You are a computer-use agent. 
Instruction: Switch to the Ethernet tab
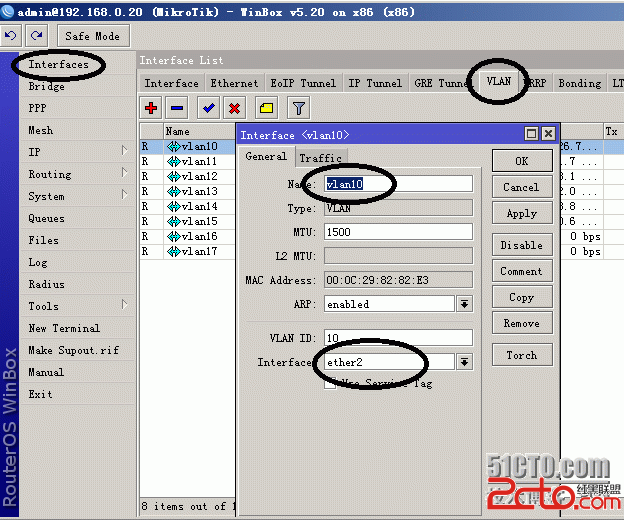[234, 83]
